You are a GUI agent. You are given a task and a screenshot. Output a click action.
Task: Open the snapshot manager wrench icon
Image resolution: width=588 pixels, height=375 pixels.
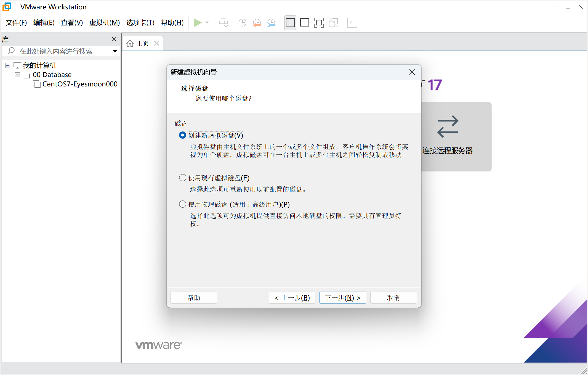click(272, 23)
